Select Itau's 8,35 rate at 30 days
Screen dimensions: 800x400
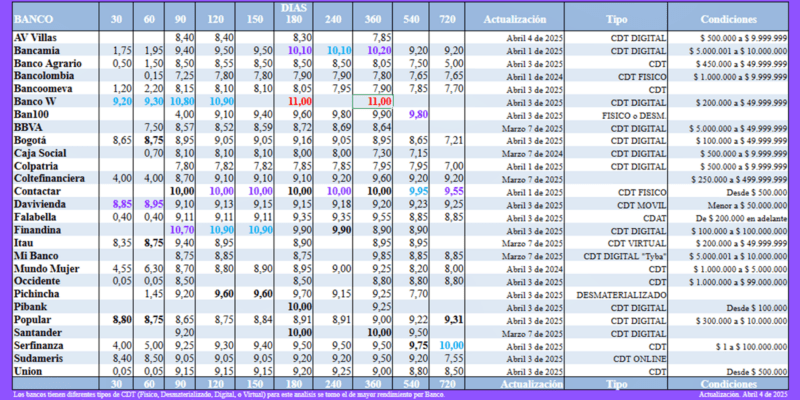coord(122,243)
